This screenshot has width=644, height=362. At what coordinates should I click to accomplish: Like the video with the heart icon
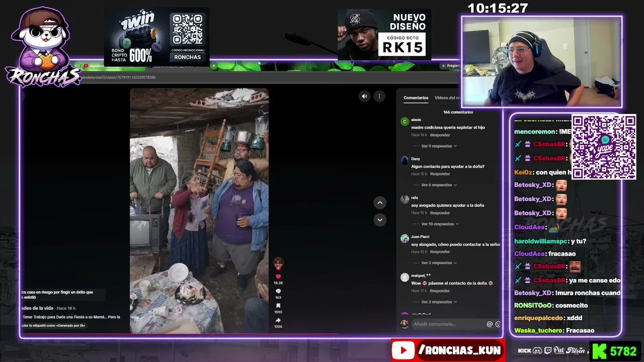[x=278, y=277]
